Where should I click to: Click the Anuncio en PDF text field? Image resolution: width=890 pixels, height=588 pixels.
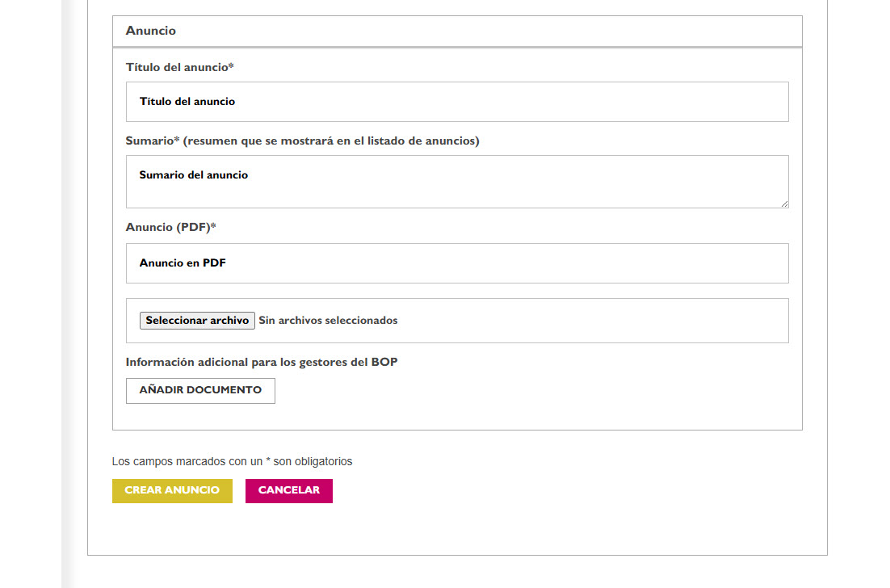pos(457,263)
